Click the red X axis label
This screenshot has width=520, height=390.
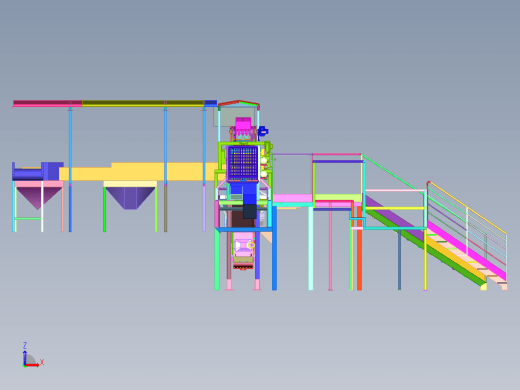(42, 362)
